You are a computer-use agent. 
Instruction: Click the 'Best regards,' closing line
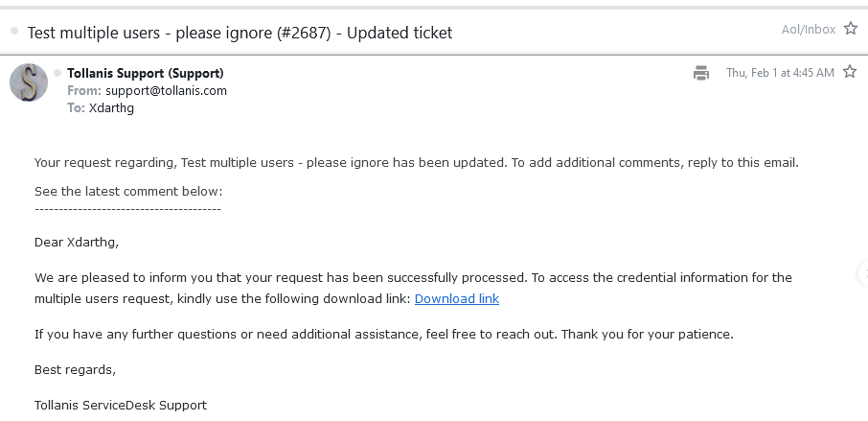pyautogui.click(x=75, y=369)
